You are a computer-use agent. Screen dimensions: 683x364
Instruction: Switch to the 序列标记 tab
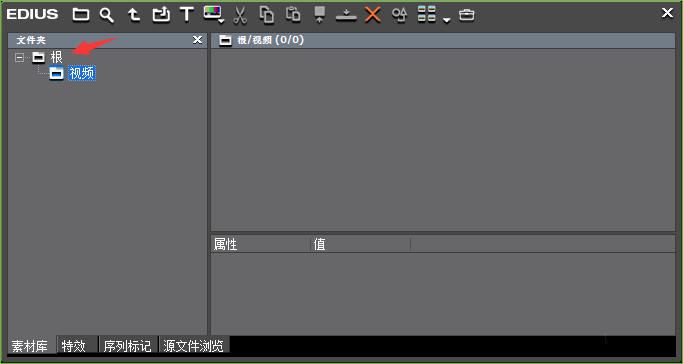127,346
